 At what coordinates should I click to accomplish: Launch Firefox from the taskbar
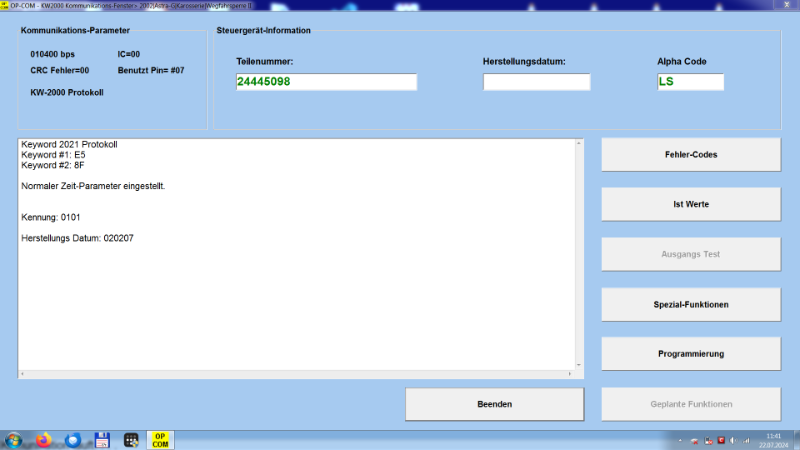[44, 440]
